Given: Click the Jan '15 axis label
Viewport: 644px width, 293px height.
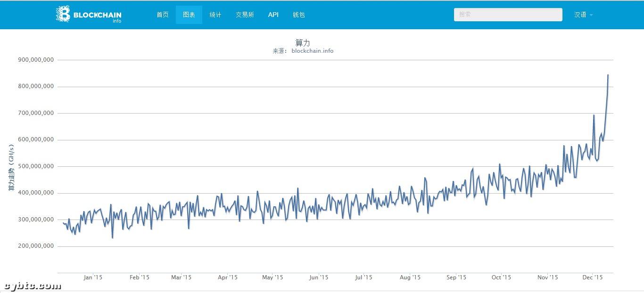Looking at the screenshot, I should coord(93,277).
